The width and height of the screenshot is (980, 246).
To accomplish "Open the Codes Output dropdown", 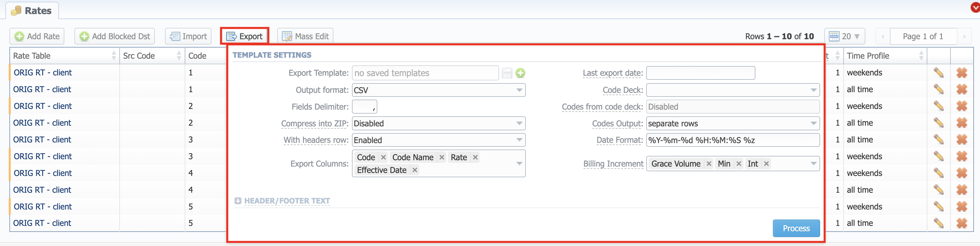I will click(x=733, y=124).
